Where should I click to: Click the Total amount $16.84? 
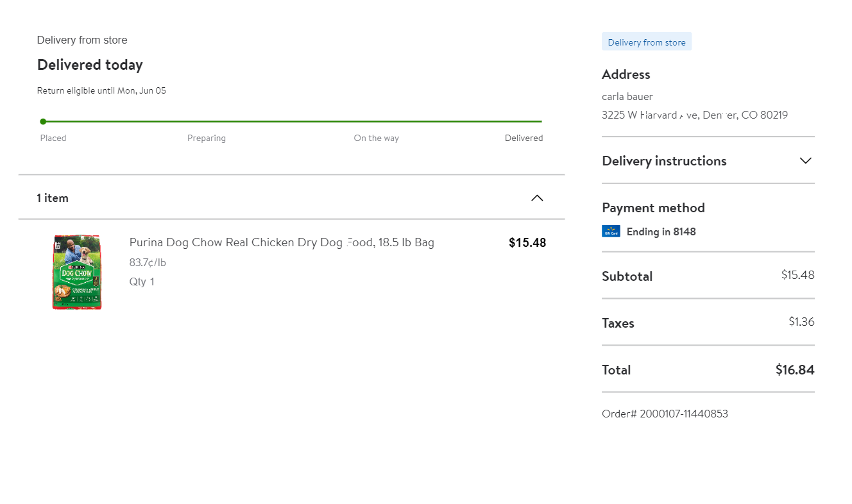[x=794, y=370]
